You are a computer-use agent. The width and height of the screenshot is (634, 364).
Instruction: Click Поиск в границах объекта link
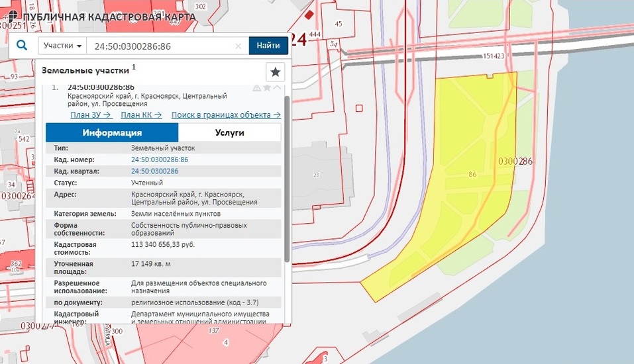coord(226,114)
